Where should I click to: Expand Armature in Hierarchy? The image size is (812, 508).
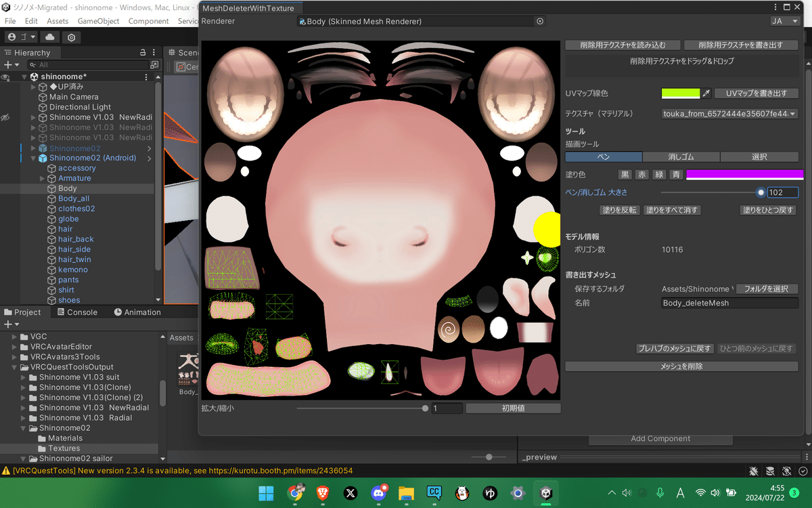pos(43,178)
